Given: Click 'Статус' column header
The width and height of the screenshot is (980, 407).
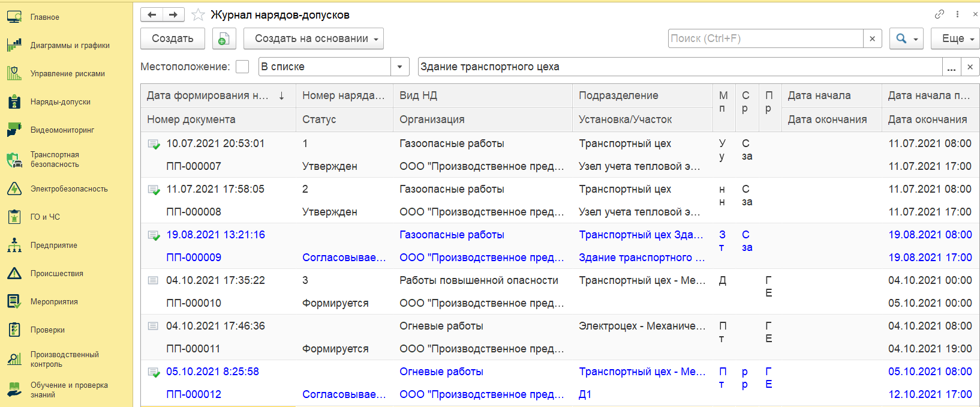Looking at the screenshot, I should tap(344, 119).
